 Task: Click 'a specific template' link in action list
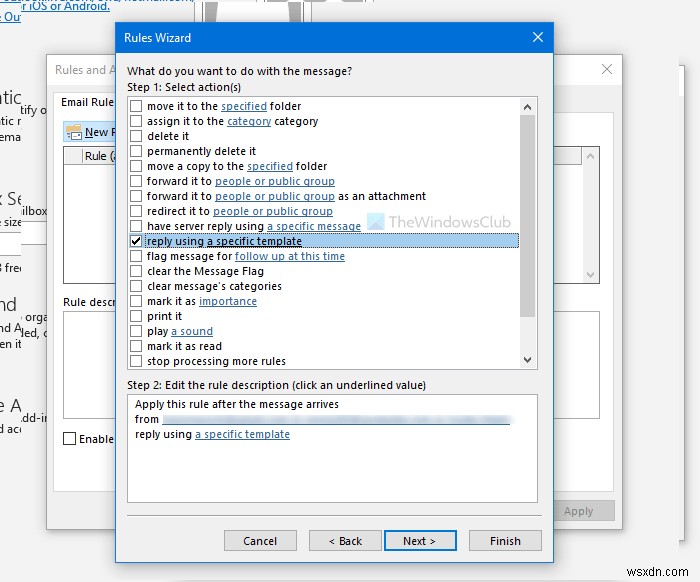click(254, 241)
